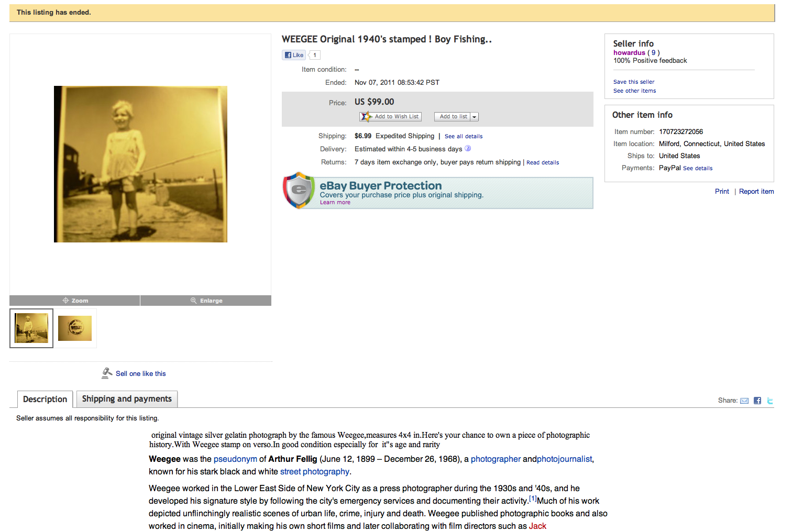Open seller howardus's profile
792x532 pixels.
pos(629,52)
